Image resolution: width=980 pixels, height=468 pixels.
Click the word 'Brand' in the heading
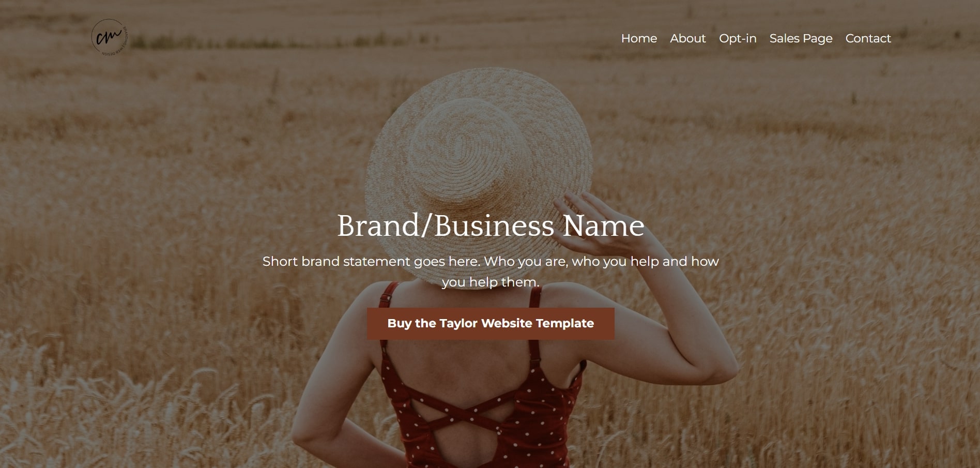pos(378,225)
